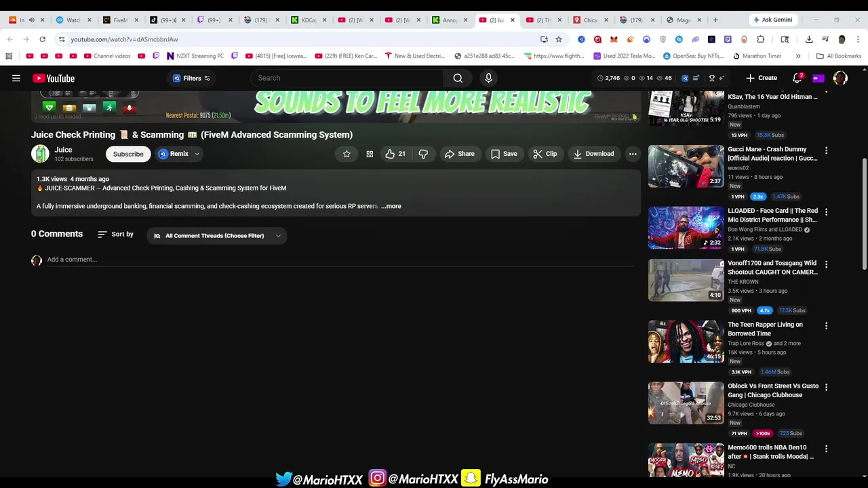Click the magnifier search submit icon

458,78
